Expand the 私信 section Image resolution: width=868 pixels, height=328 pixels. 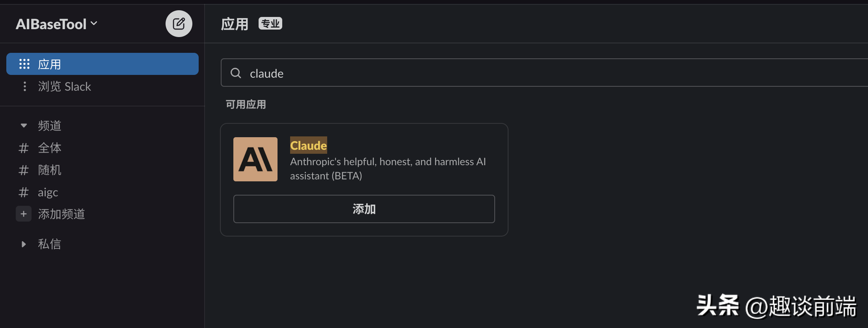coord(23,244)
